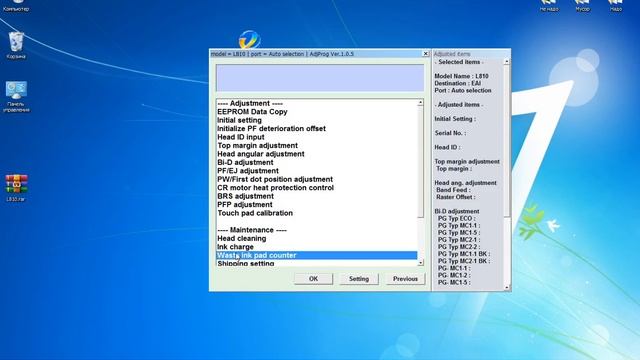
Task: Click PG Typ ECO entry
Action: tap(456, 218)
